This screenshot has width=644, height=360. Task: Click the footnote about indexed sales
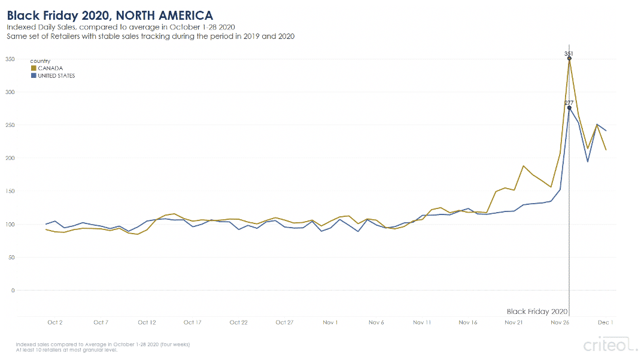tap(103, 347)
